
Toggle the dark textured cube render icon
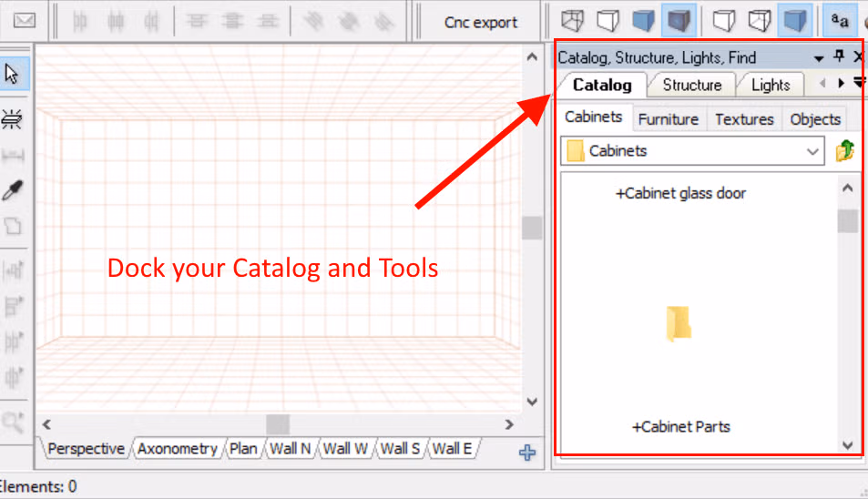click(x=679, y=21)
